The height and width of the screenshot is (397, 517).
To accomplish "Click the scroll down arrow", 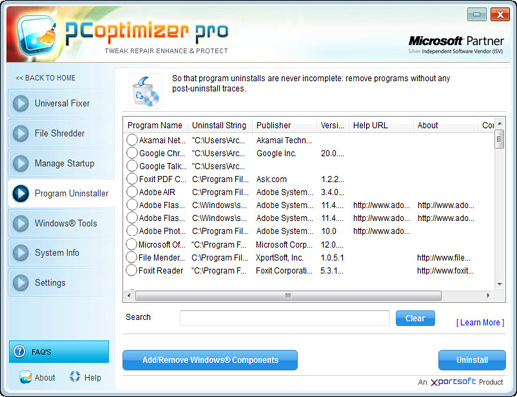I will coord(499,284).
